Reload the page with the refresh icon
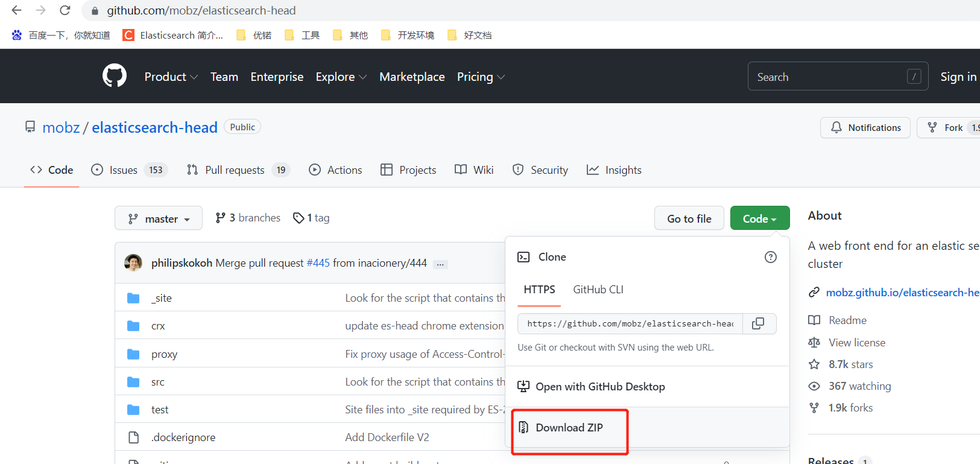This screenshot has width=980, height=464. pos(65,10)
